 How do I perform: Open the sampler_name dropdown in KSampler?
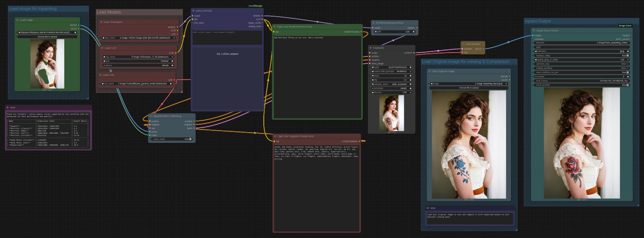tap(392, 84)
